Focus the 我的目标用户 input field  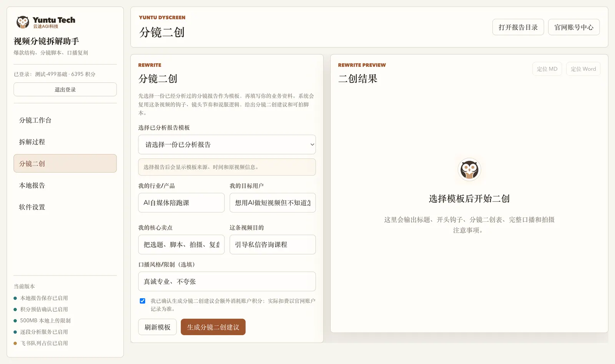point(273,203)
